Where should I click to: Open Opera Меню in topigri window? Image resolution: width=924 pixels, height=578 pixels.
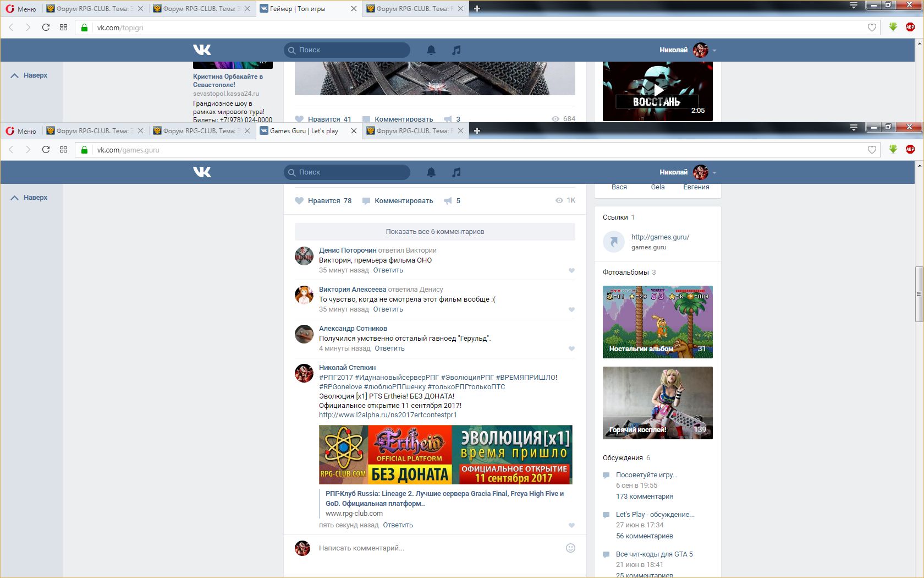pos(21,9)
